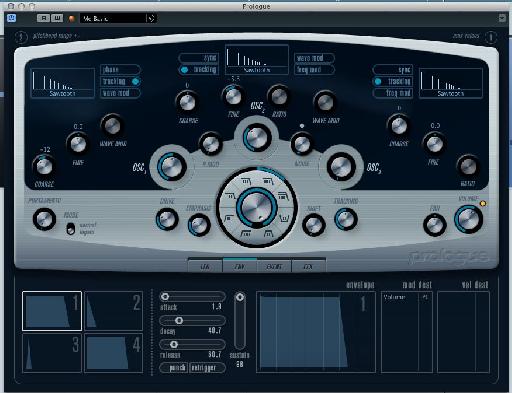Click the punch button

pyautogui.click(x=174, y=368)
